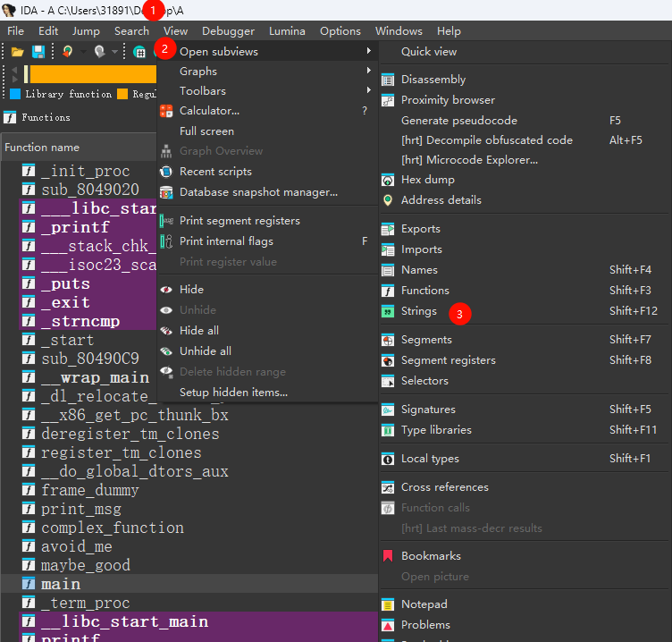672x642 pixels.
Task: Click the Local types icon
Action: point(388,459)
